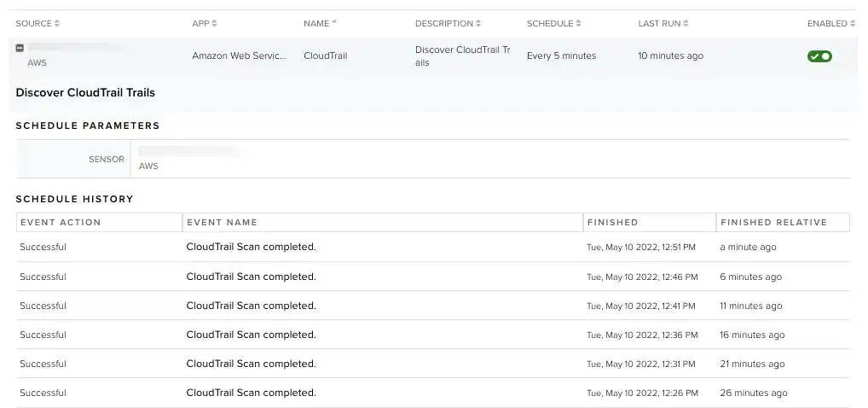The height and width of the screenshot is (408, 868).
Task: Collapse the CloudTrail row minus icon
Action: click(20, 49)
